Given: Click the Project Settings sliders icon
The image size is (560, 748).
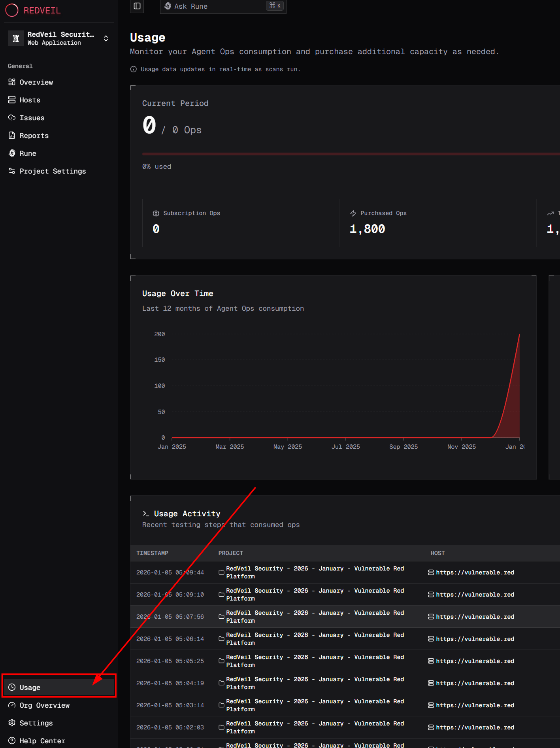Looking at the screenshot, I should (x=12, y=171).
